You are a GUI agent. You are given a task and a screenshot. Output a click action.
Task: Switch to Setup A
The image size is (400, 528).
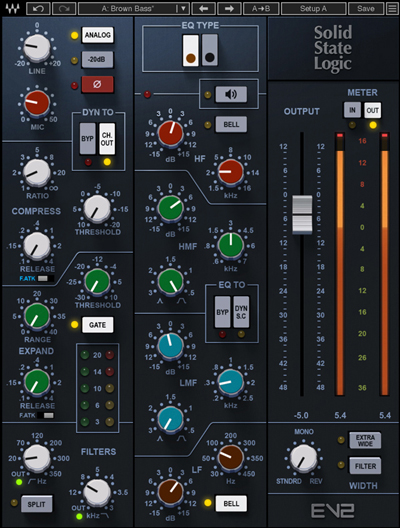pos(313,8)
